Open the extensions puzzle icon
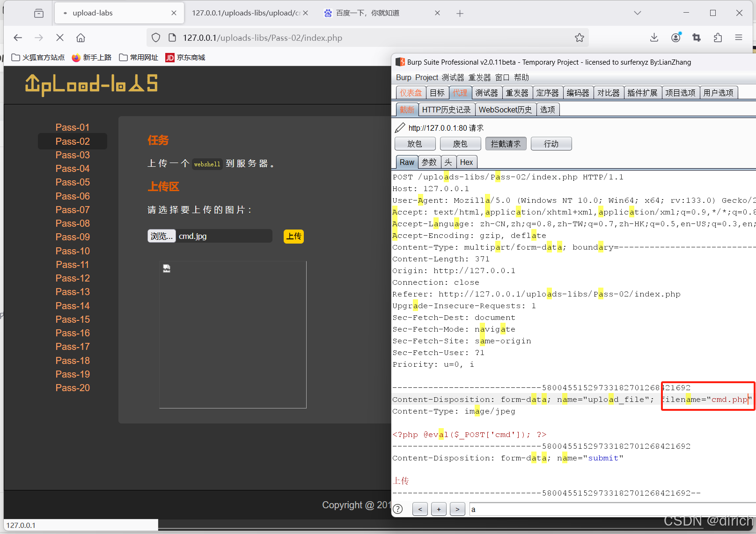 click(718, 37)
